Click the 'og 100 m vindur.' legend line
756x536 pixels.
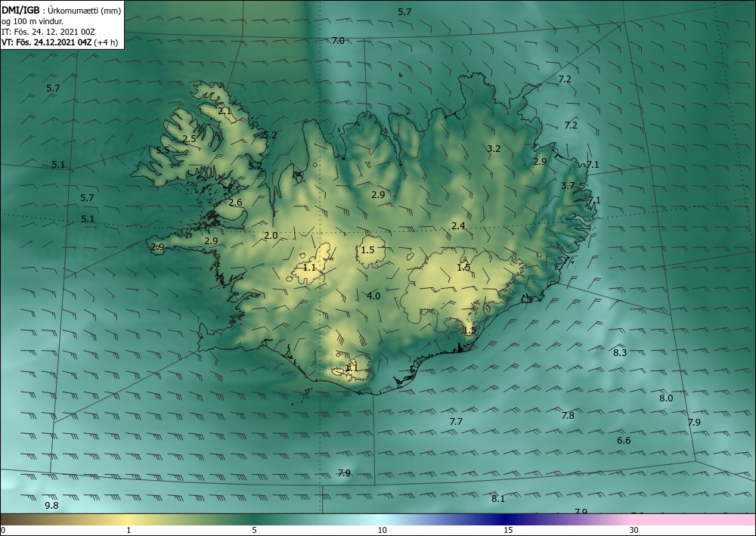tap(33, 21)
